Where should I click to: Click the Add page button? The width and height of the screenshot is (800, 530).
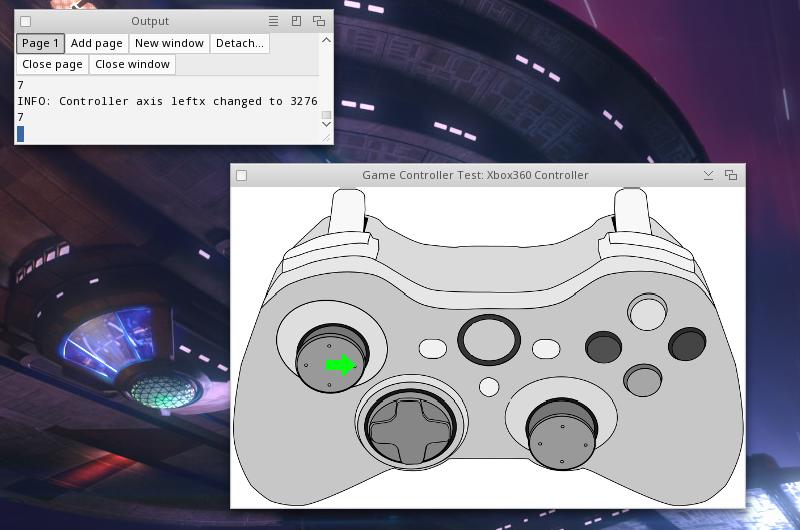pyautogui.click(x=96, y=43)
